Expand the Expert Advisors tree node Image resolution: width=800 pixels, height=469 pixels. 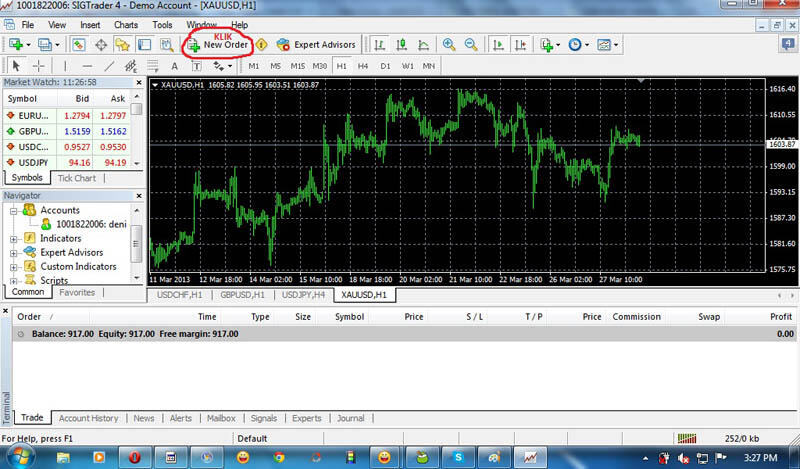14,253
